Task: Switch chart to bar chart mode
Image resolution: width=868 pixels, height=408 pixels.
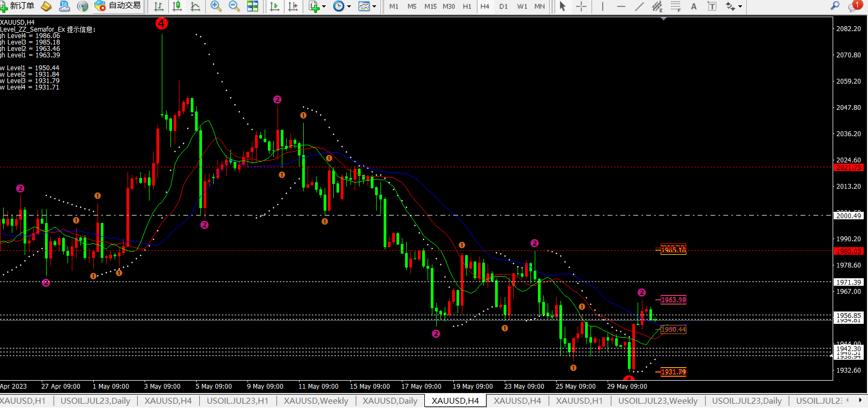Action: 159,6
